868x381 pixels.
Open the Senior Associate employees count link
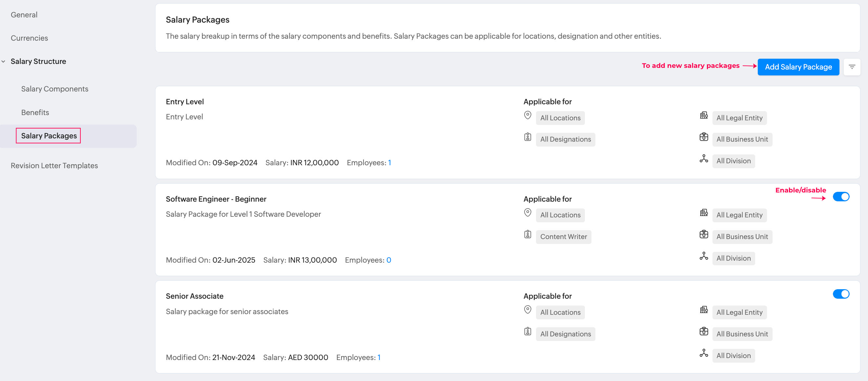point(379,357)
